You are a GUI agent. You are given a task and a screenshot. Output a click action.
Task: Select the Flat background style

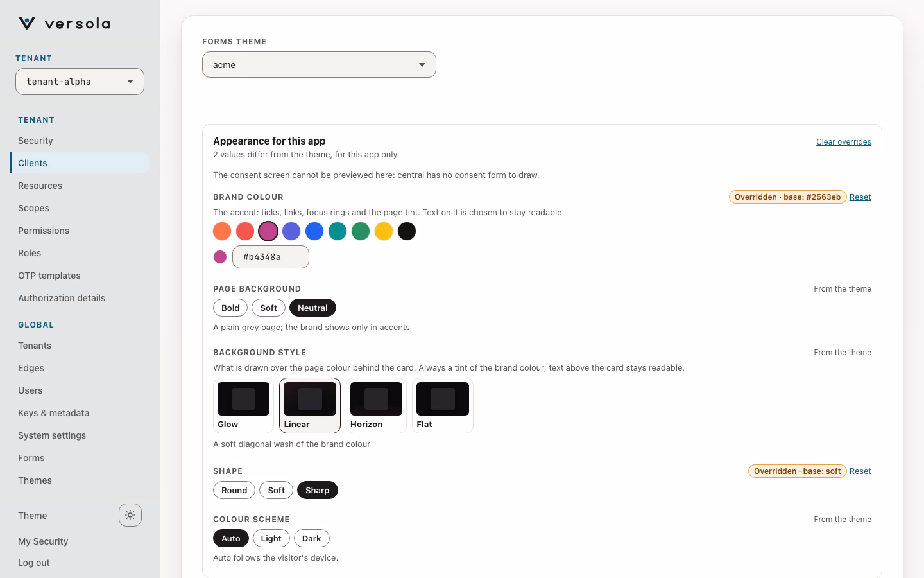coord(443,406)
